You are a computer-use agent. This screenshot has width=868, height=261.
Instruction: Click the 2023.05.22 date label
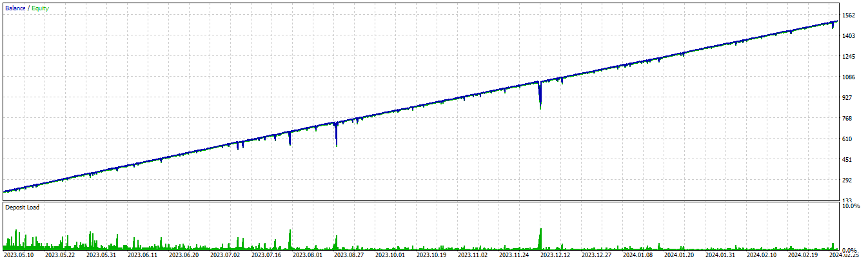tap(60, 256)
